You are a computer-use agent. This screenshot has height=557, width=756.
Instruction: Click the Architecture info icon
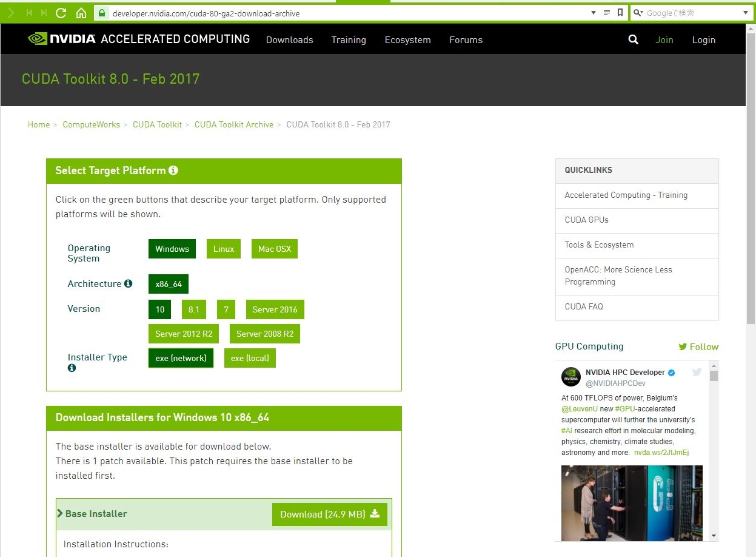click(x=128, y=283)
